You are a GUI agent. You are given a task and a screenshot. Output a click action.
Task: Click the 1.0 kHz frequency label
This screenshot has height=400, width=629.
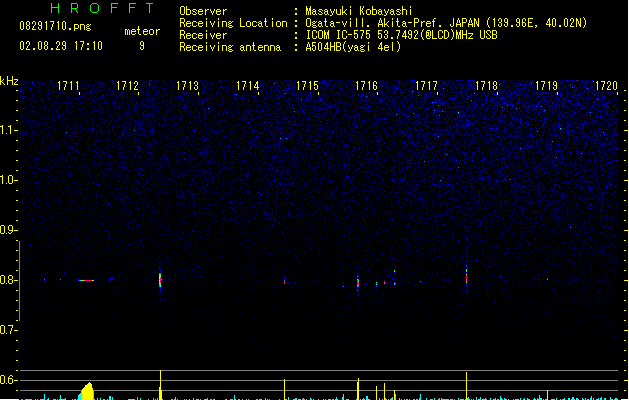8,180
